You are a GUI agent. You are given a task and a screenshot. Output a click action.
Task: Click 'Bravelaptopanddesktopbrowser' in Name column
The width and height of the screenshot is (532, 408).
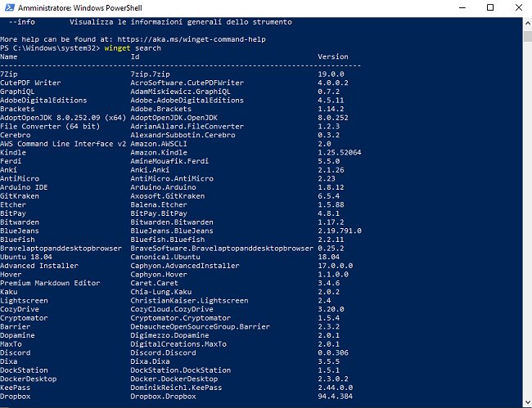[61, 249]
